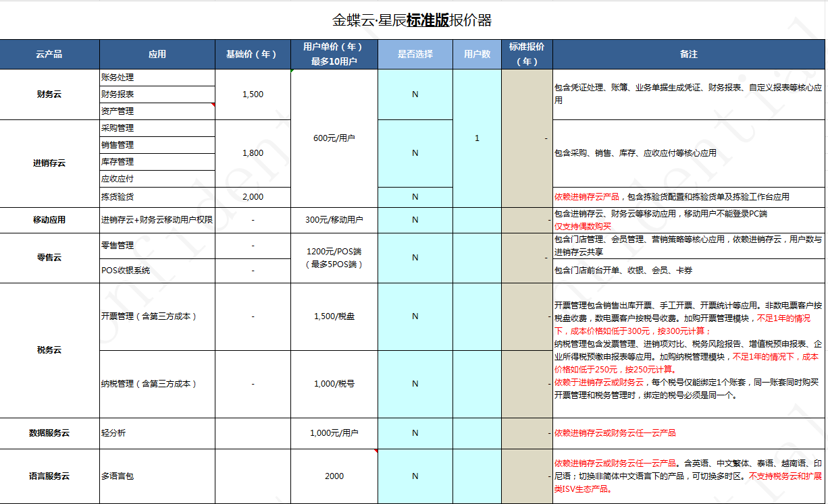
Task: Select the 用户数 cell containing 1
Action: (x=476, y=138)
